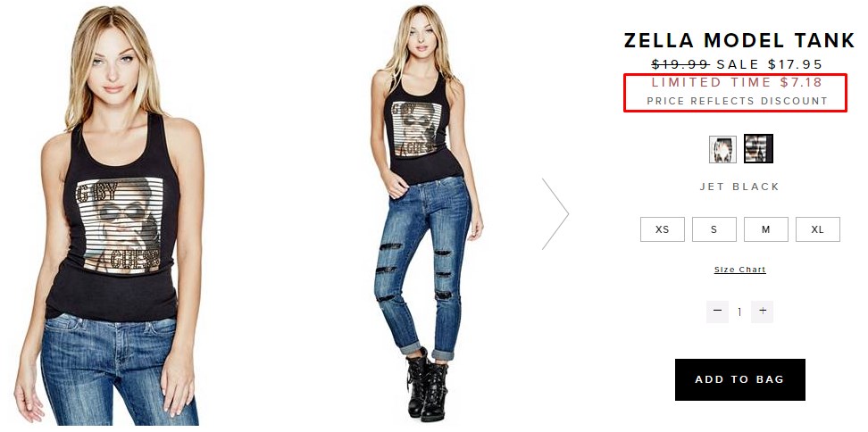Open the close-up tank top photo
The image size is (868, 432).
[111, 216]
